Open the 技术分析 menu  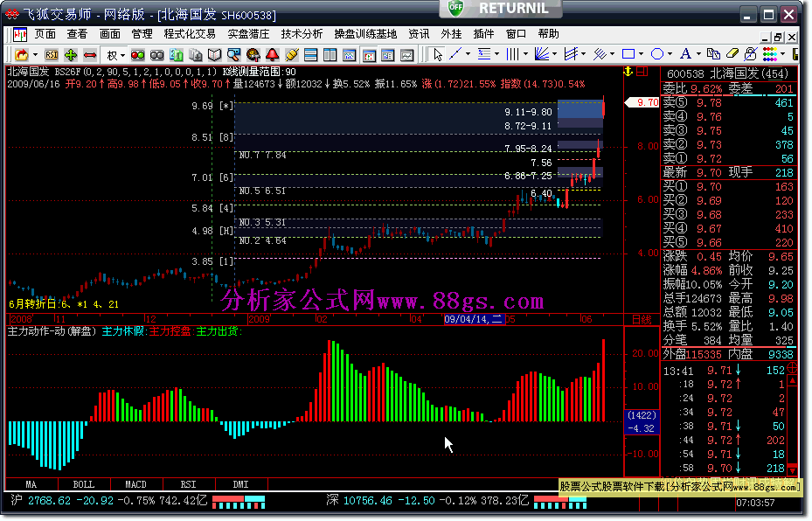302,34
